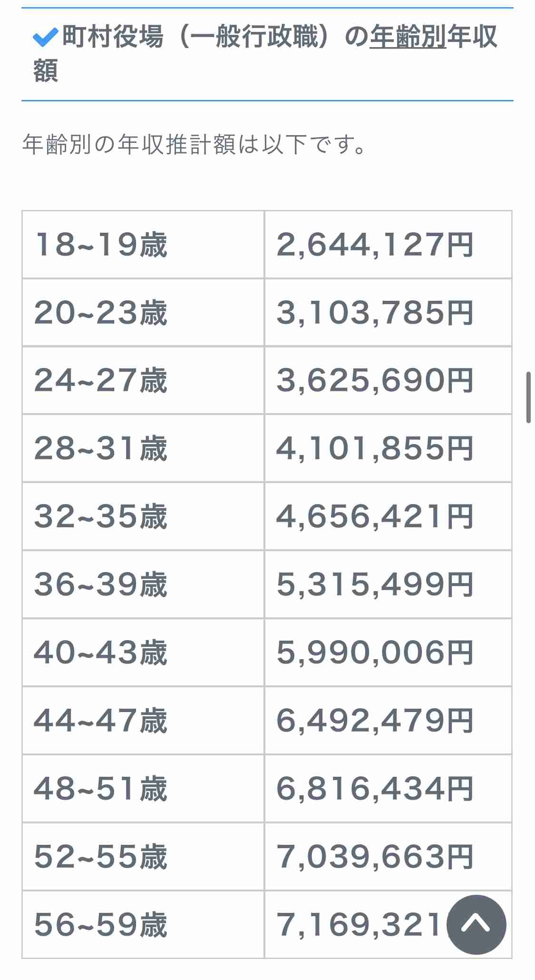The height and width of the screenshot is (980, 535).
Task: Select the 24~27歳 age cell
Action: 143,380
